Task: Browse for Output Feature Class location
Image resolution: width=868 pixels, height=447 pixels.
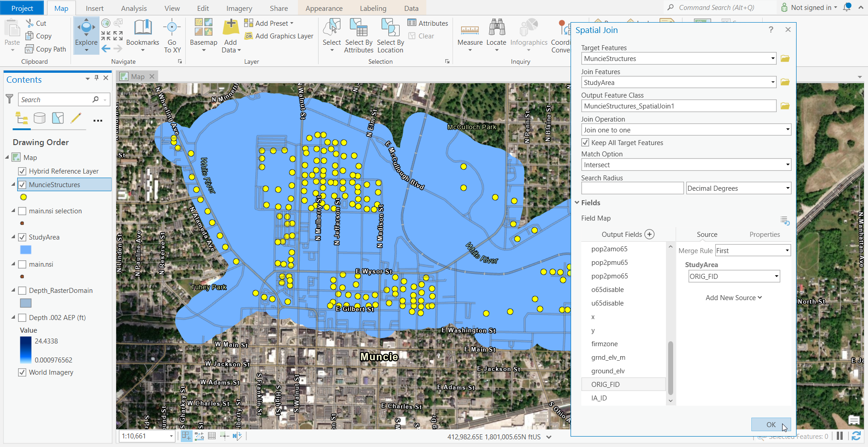Action: tap(785, 106)
